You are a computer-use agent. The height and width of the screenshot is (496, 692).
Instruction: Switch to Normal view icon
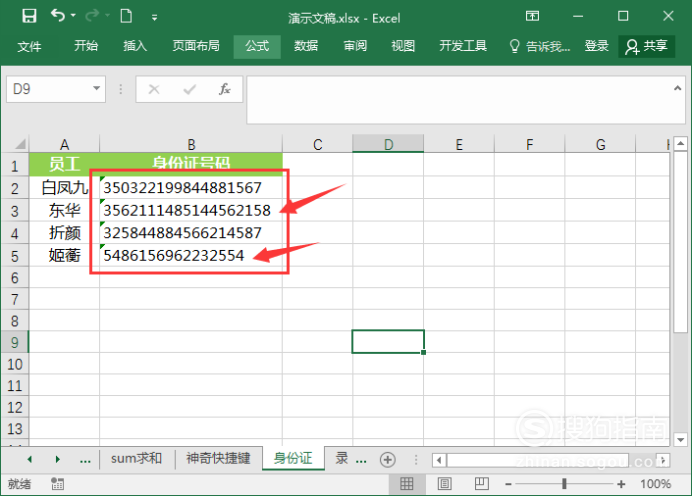coord(406,484)
